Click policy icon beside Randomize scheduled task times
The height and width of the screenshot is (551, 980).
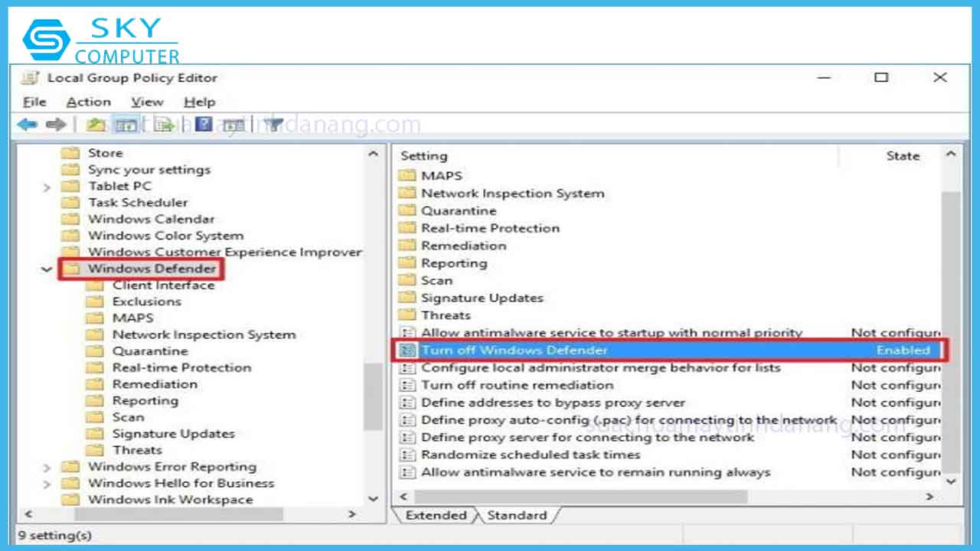pos(407,455)
